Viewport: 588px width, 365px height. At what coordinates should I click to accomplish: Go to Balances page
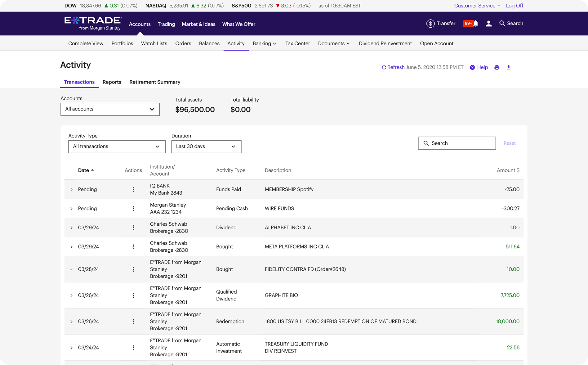point(209,43)
